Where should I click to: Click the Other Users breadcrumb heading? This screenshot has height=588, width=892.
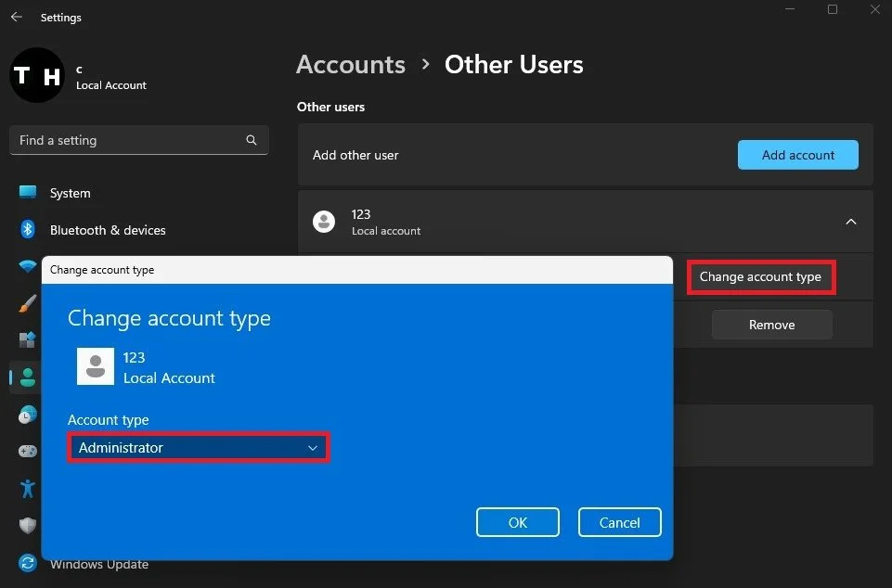[513, 64]
